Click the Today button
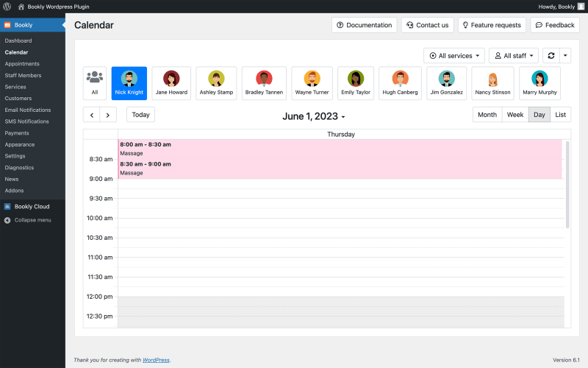This screenshot has width=588, height=368. point(140,115)
